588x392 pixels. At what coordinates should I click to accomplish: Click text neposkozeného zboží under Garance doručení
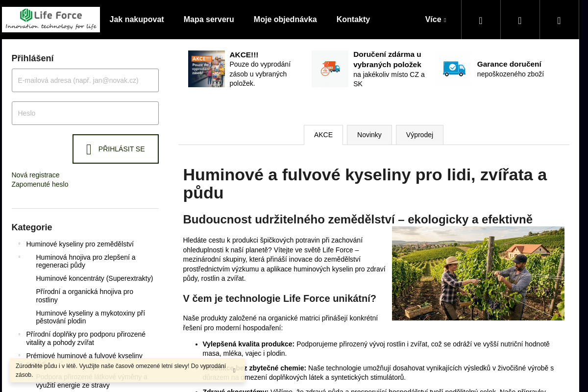(511, 74)
